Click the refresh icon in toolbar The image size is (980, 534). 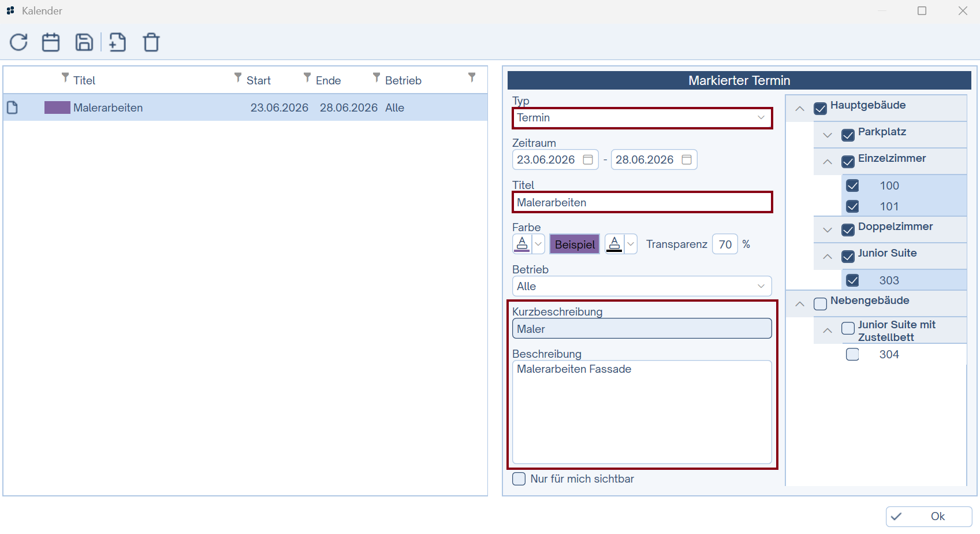pyautogui.click(x=18, y=42)
